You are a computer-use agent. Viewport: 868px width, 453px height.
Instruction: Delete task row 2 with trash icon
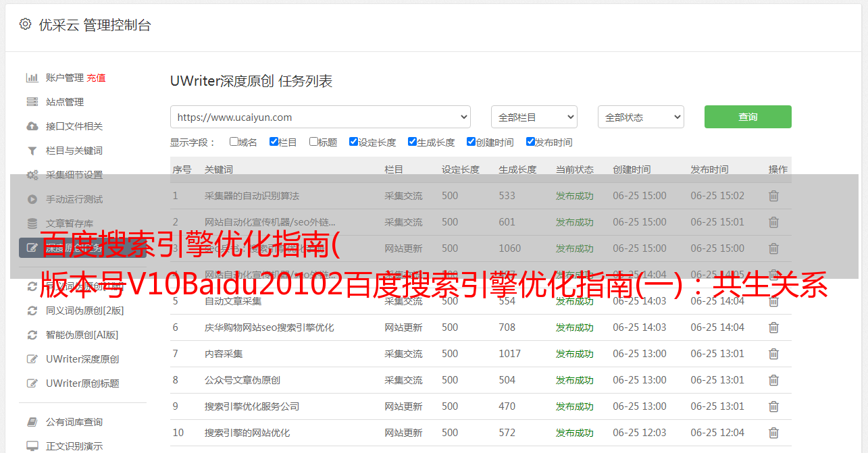(773, 222)
